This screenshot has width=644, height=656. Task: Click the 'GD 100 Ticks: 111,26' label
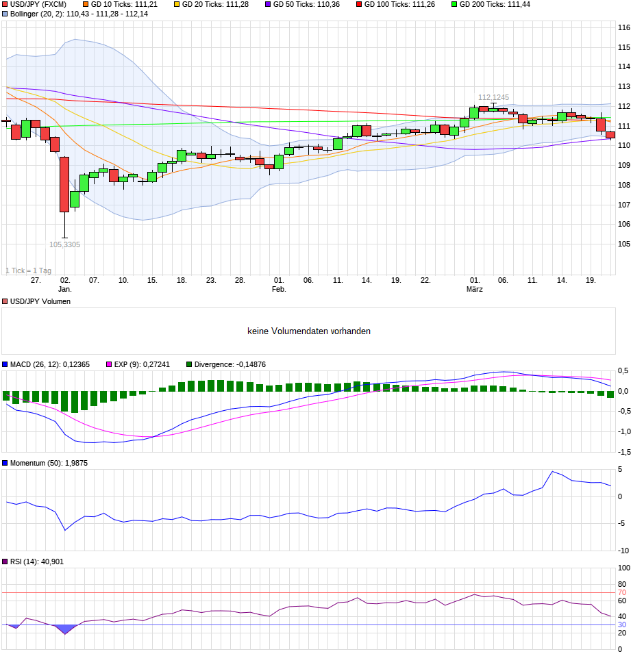399,5
